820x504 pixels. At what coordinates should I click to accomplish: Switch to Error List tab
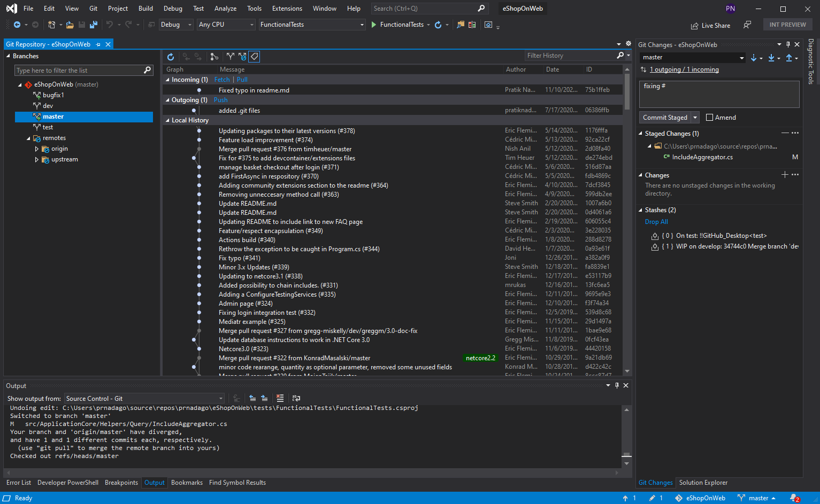click(19, 483)
